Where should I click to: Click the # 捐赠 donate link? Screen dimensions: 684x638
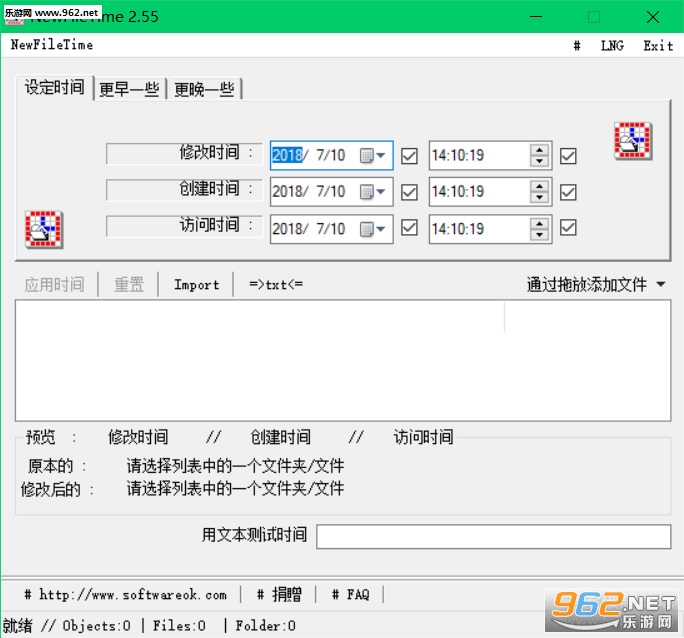click(x=279, y=594)
